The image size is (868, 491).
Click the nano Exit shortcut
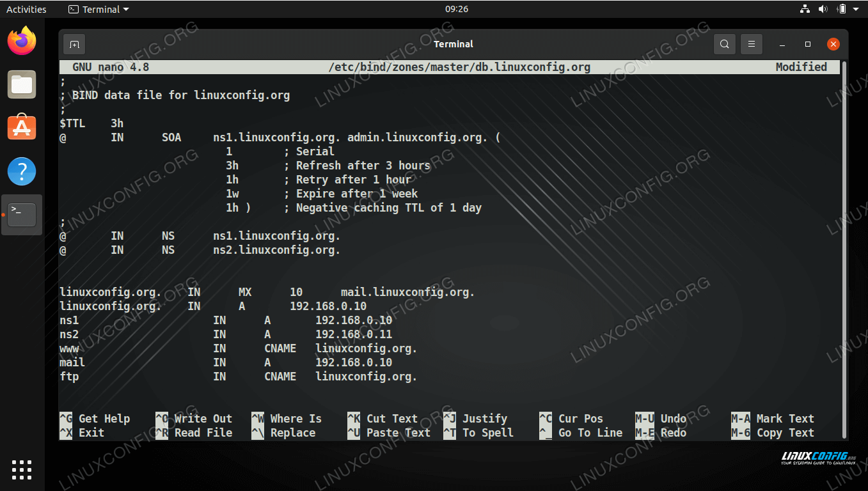point(82,433)
